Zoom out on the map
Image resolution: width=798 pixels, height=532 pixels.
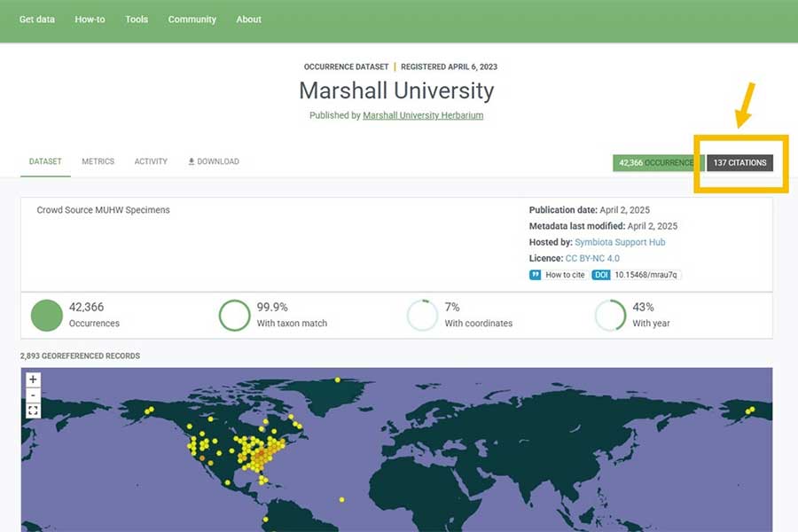(33, 395)
